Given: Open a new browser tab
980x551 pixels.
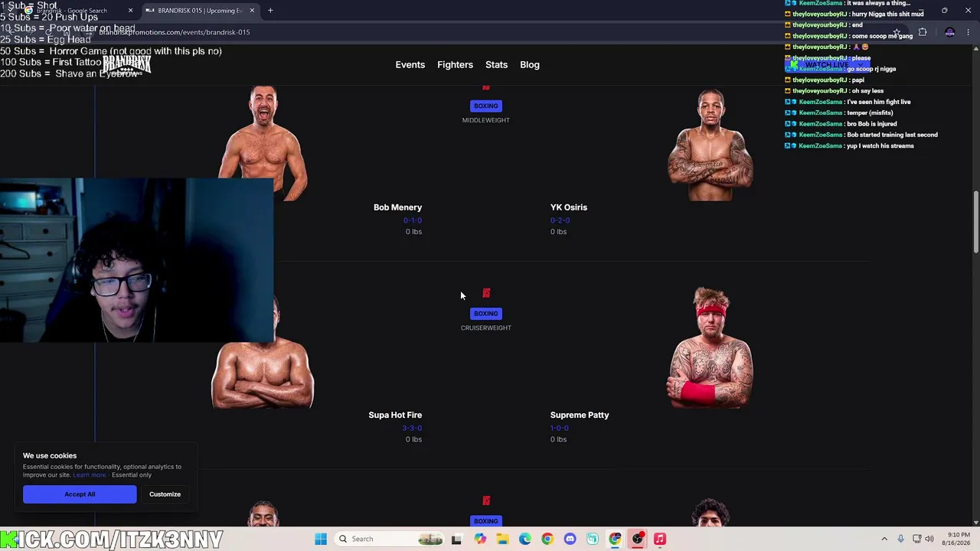Looking at the screenshot, I should [270, 11].
